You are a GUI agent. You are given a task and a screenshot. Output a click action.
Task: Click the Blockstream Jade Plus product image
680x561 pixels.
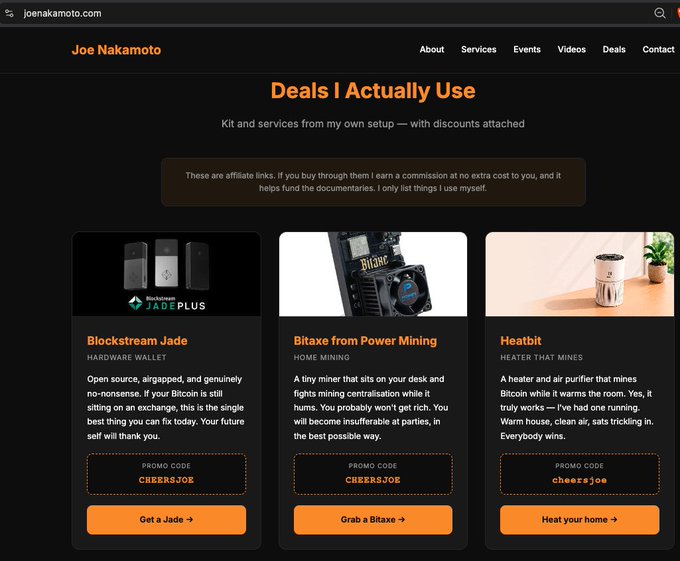point(167,274)
